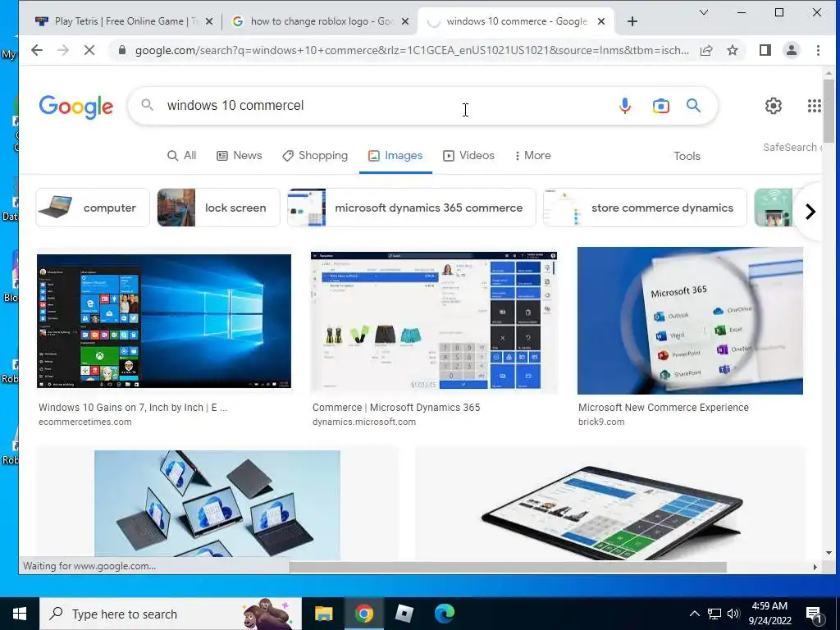Click the Chrome taskbar icon
840x630 pixels.
point(363,614)
